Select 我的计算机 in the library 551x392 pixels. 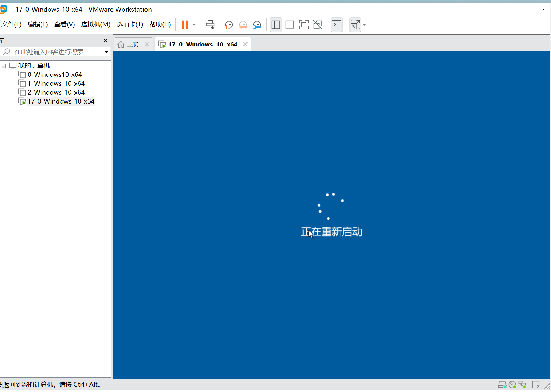click(x=34, y=66)
